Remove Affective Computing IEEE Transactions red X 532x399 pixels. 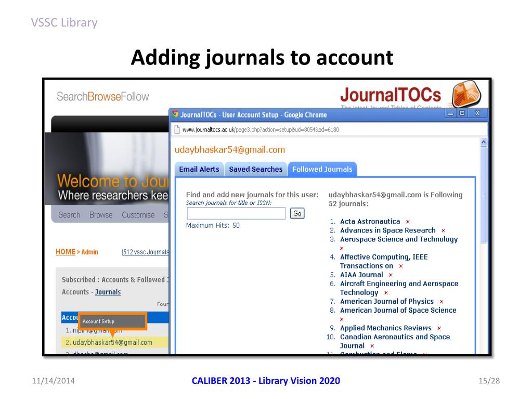(x=401, y=266)
